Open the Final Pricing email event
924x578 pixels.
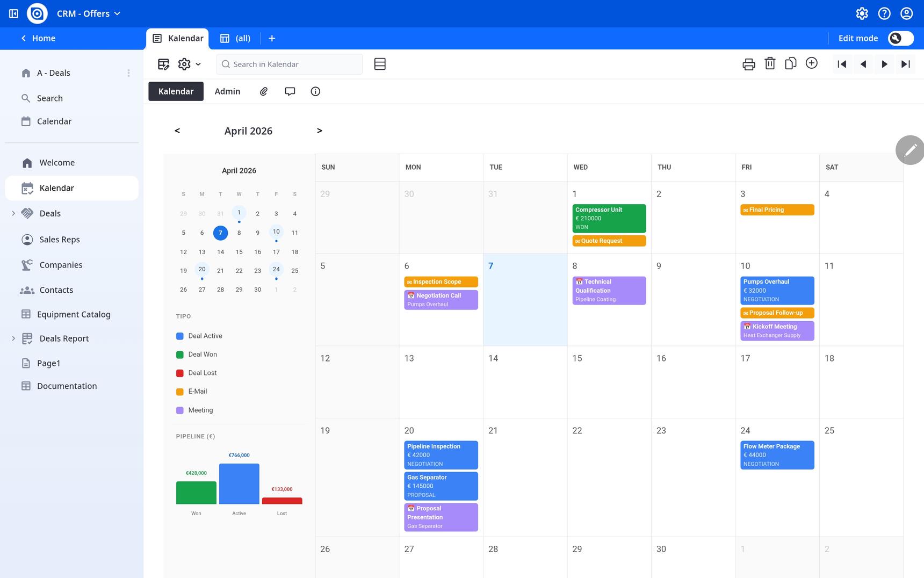click(777, 210)
